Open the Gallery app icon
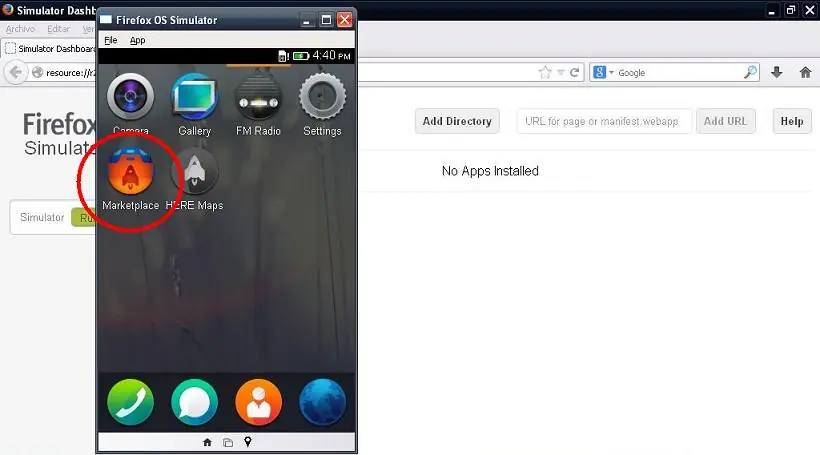The height and width of the screenshot is (455, 820). point(194,97)
